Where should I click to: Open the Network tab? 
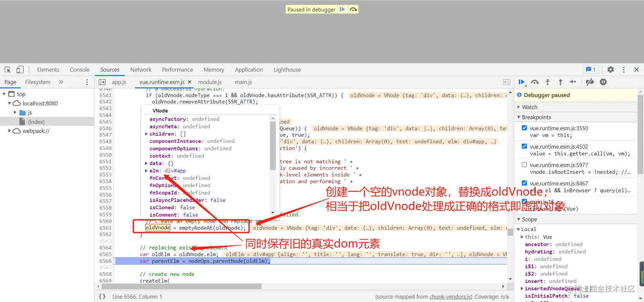click(x=141, y=70)
